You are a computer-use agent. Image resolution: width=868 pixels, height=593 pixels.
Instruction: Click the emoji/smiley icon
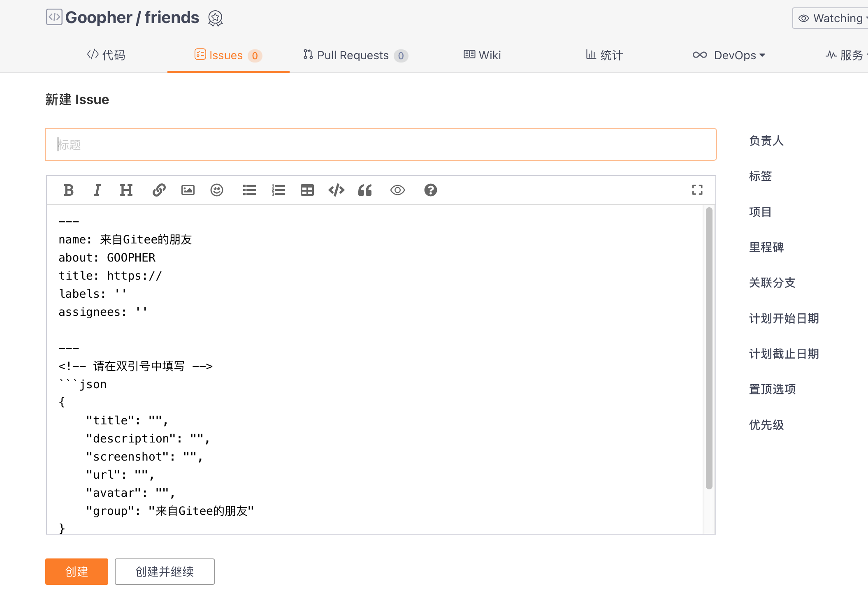point(216,191)
